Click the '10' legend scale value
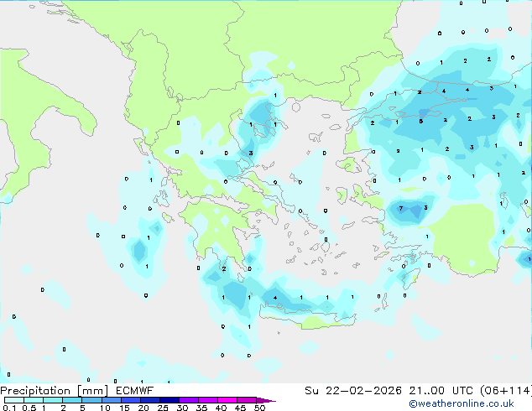 pyautogui.click(x=105, y=408)
